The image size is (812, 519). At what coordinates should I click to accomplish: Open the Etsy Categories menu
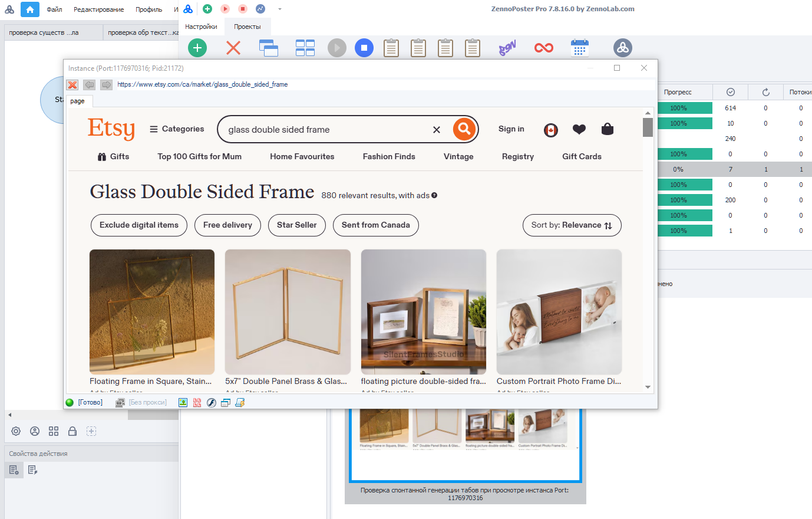(177, 129)
